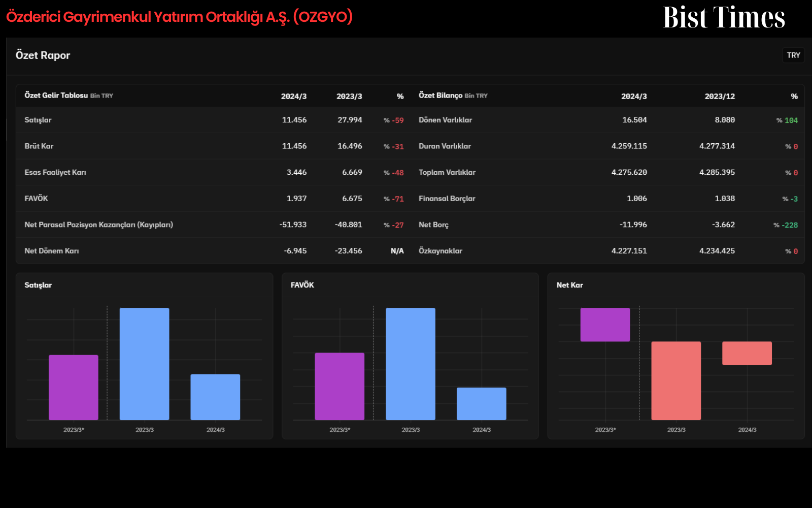Viewport: 812px width, 508px height.
Task: Click Net Borç row label
Action: [433, 225]
